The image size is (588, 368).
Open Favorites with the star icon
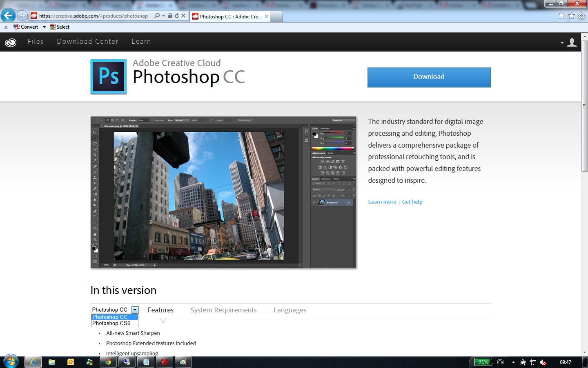[571, 16]
